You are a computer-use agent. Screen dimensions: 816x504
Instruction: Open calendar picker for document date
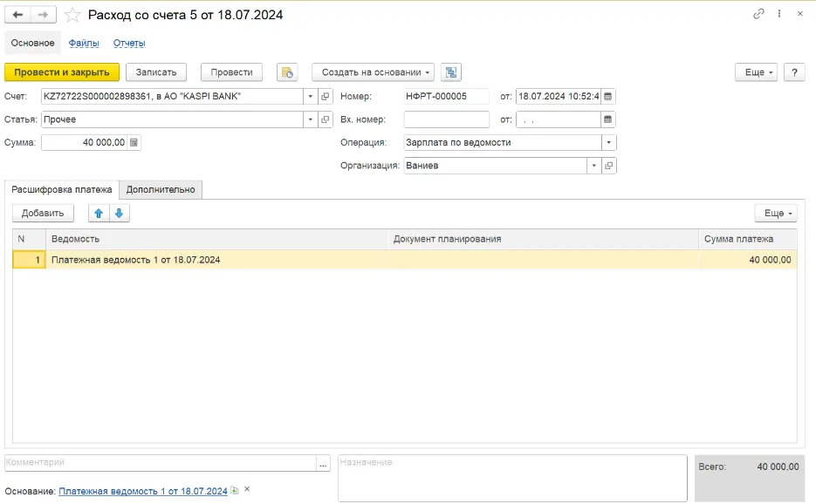[607, 96]
